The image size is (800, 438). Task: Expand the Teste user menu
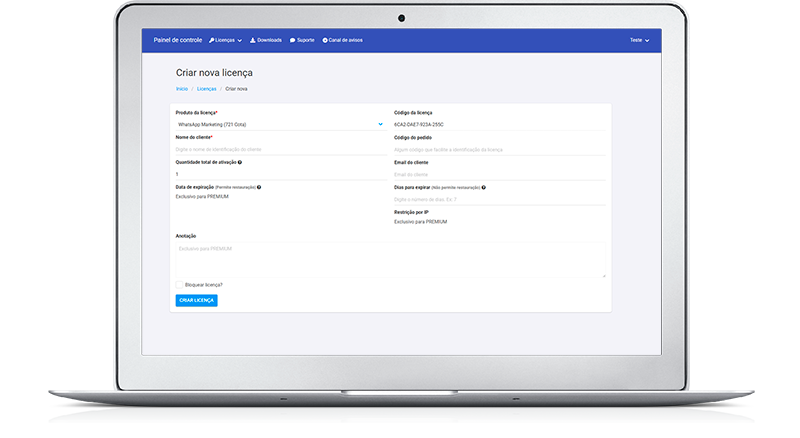pos(639,40)
